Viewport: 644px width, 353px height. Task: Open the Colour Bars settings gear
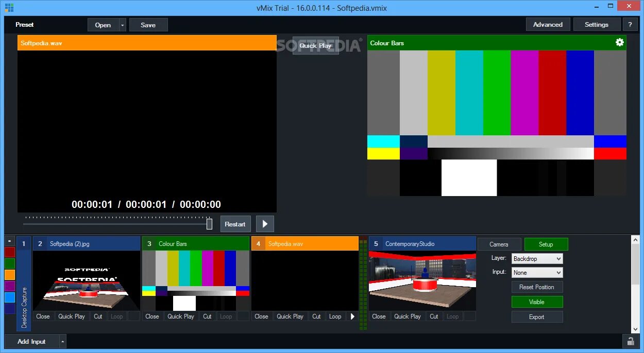tap(620, 43)
